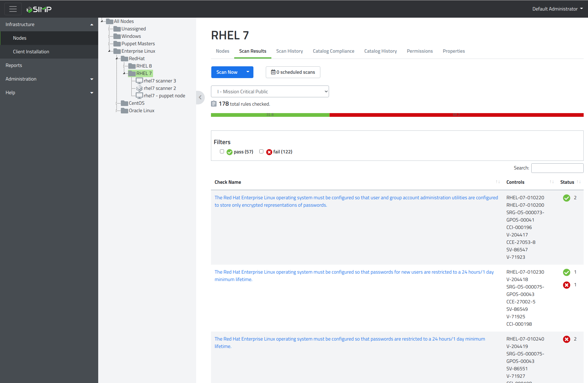Click the Windows folder icon in tree

click(x=117, y=36)
